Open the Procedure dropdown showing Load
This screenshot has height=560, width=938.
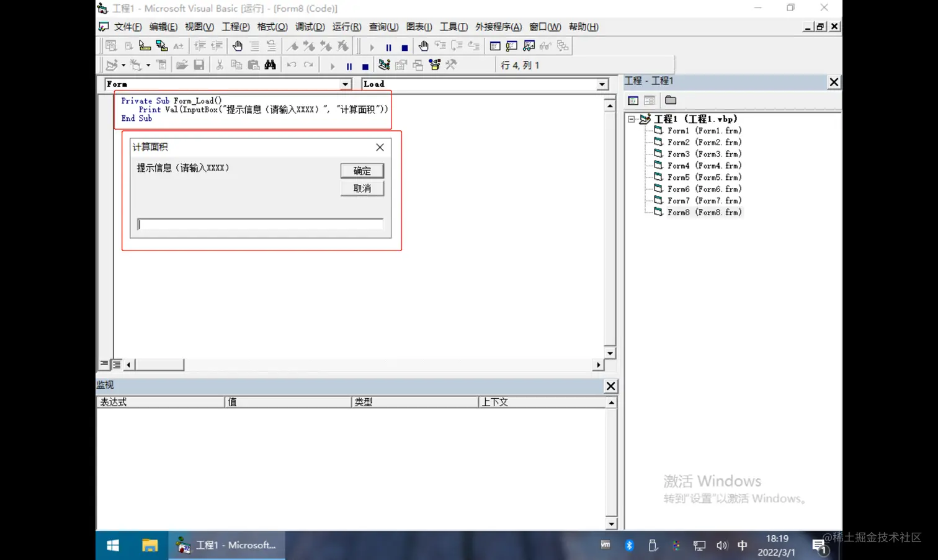(x=602, y=84)
